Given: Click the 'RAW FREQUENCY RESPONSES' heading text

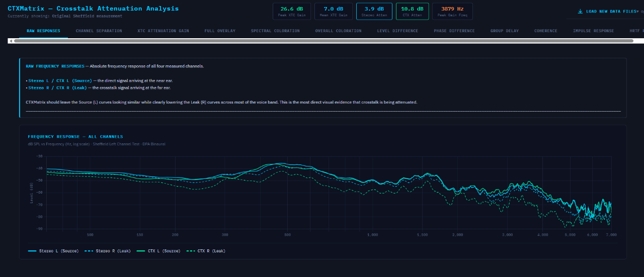Looking at the screenshot, I should pos(55,66).
